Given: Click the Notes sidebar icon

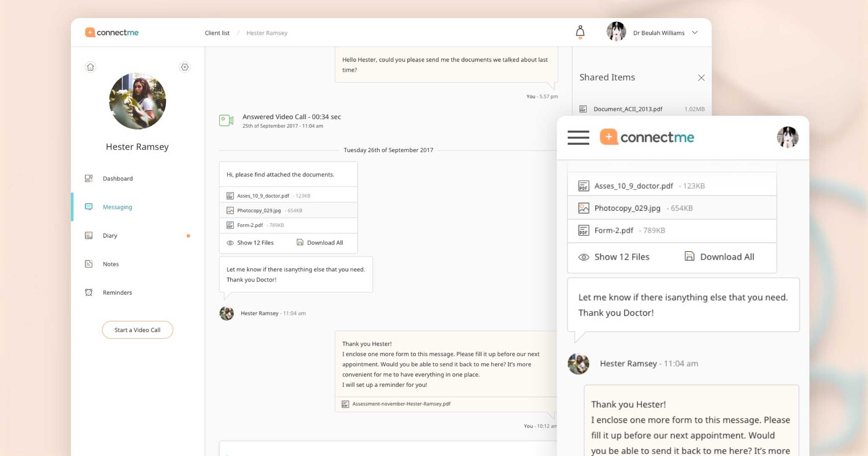Looking at the screenshot, I should coord(89,264).
